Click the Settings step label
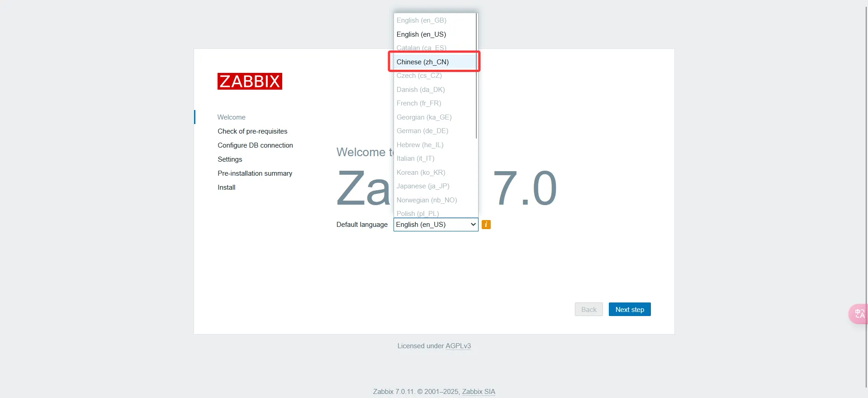 click(x=230, y=159)
